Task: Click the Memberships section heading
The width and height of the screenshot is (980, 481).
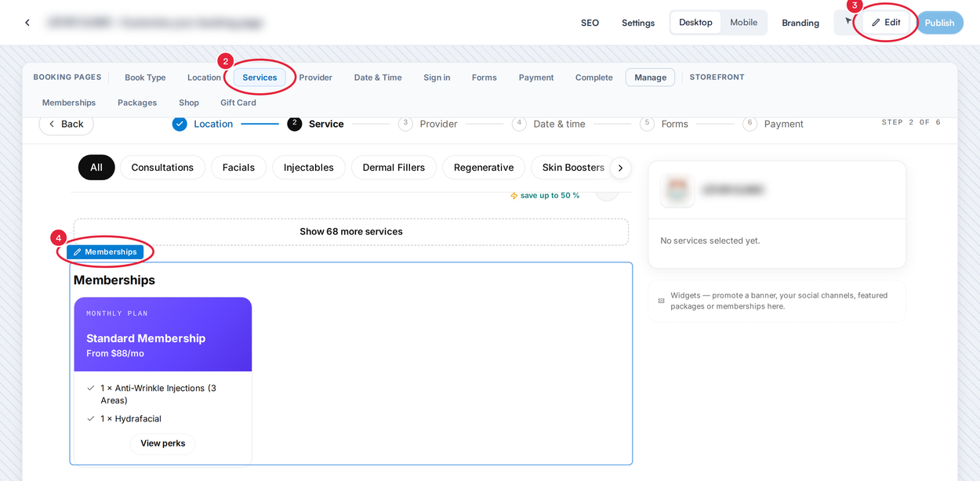Action: pos(114,280)
